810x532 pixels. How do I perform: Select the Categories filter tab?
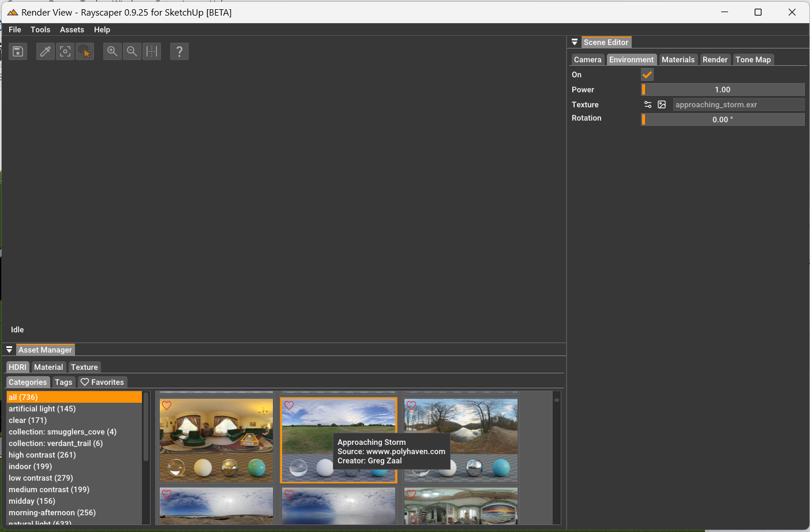(28, 382)
